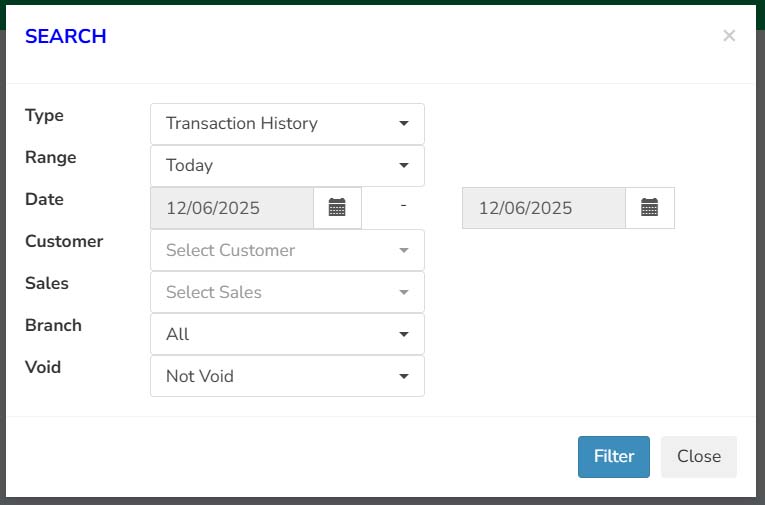Viewport: 765px width, 505px height.
Task: Open the end date calendar picker
Action: [x=649, y=207]
